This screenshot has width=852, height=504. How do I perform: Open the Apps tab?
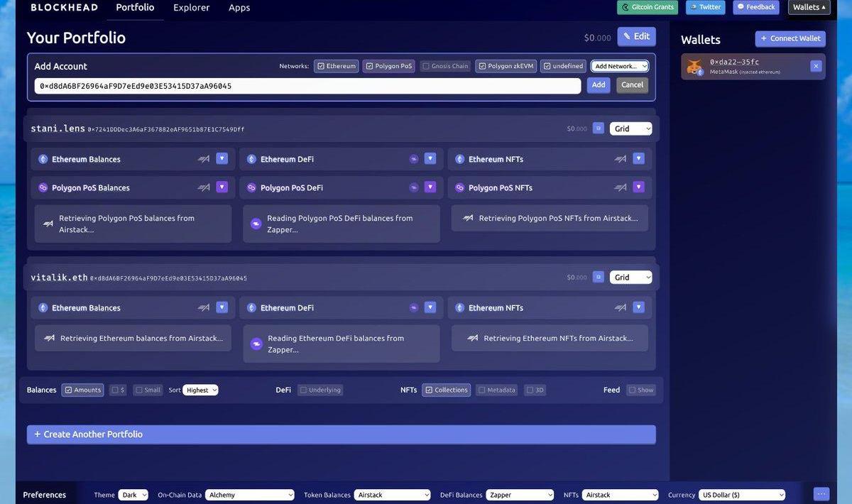[x=239, y=8]
